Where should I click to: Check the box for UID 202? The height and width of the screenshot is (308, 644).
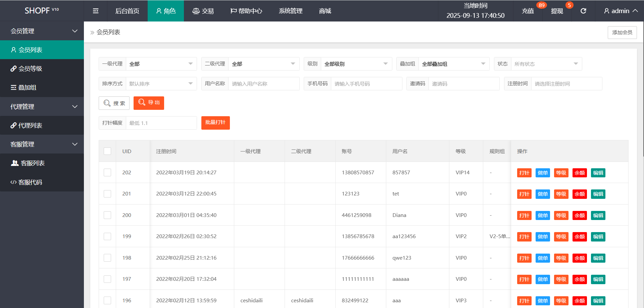[x=107, y=173]
